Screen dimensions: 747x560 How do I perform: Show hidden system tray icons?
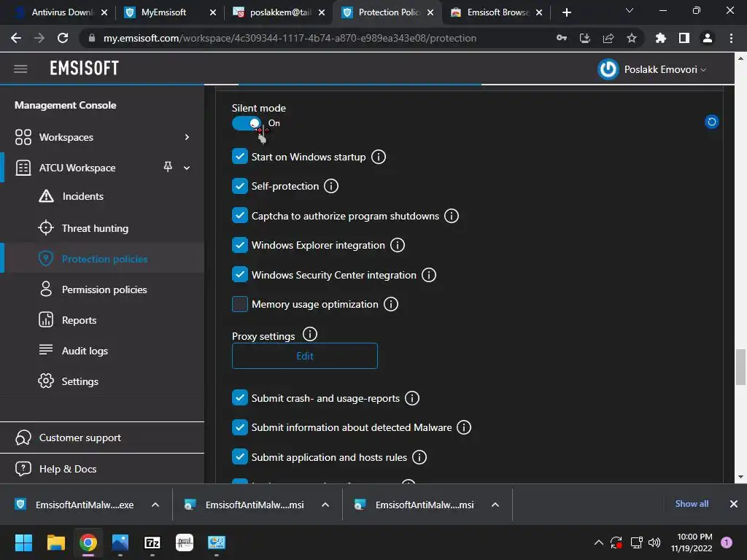point(599,542)
